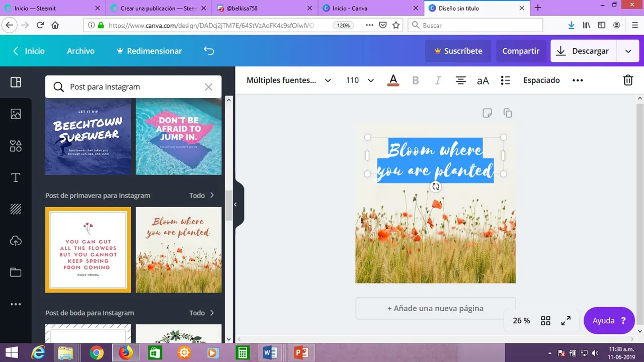Toggle bold text formatting
This screenshot has height=362, width=644.
point(416,80)
